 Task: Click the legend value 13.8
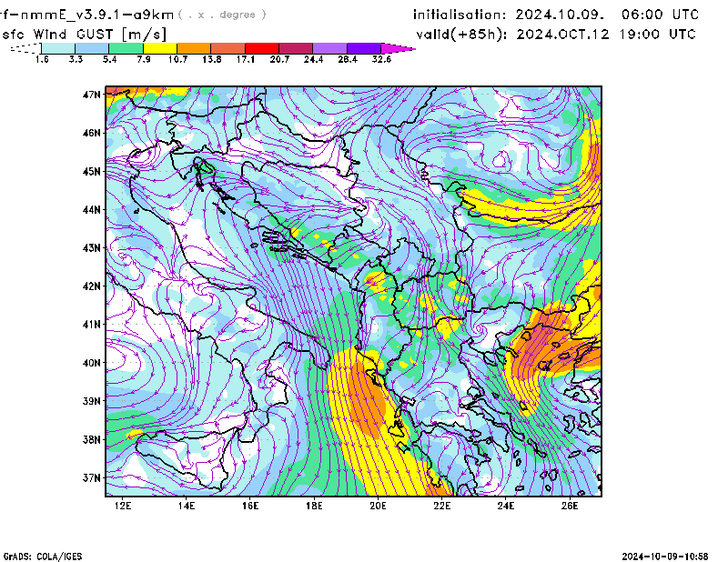coord(212,59)
